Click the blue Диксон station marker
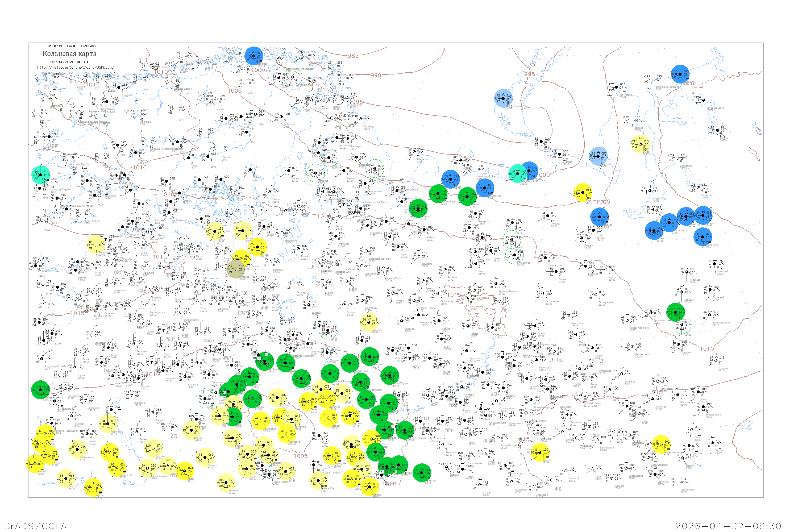The width and height of the screenshot is (798, 532). [680, 74]
